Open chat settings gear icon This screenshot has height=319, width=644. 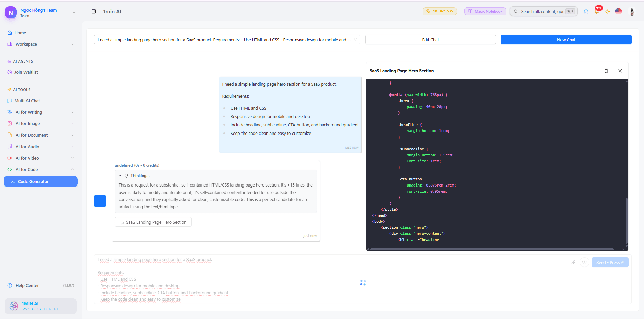click(584, 262)
